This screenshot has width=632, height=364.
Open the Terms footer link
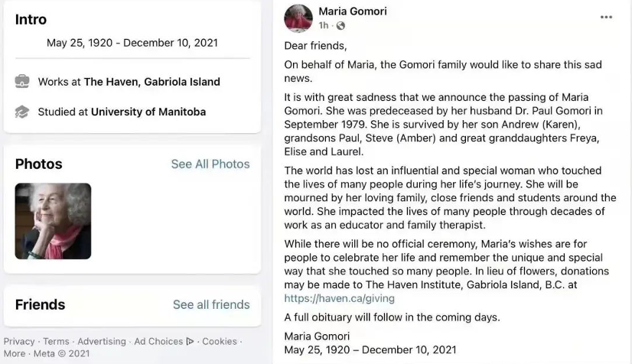click(56, 341)
